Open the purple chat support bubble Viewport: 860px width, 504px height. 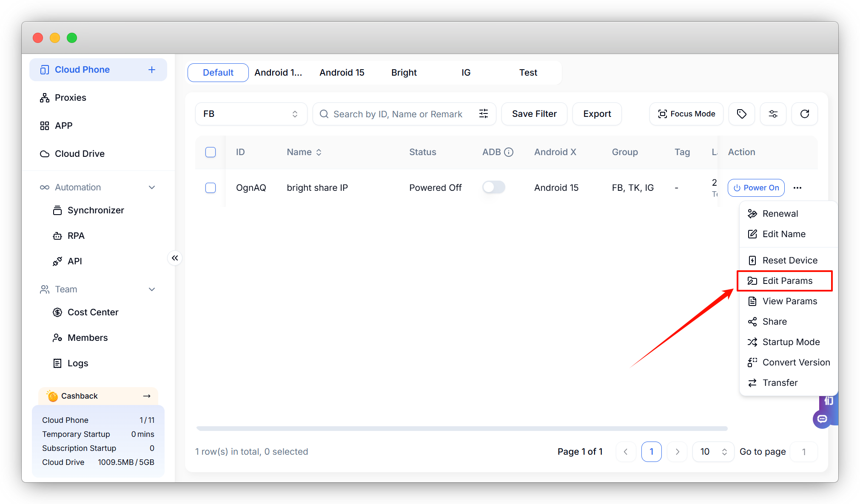[822, 419]
